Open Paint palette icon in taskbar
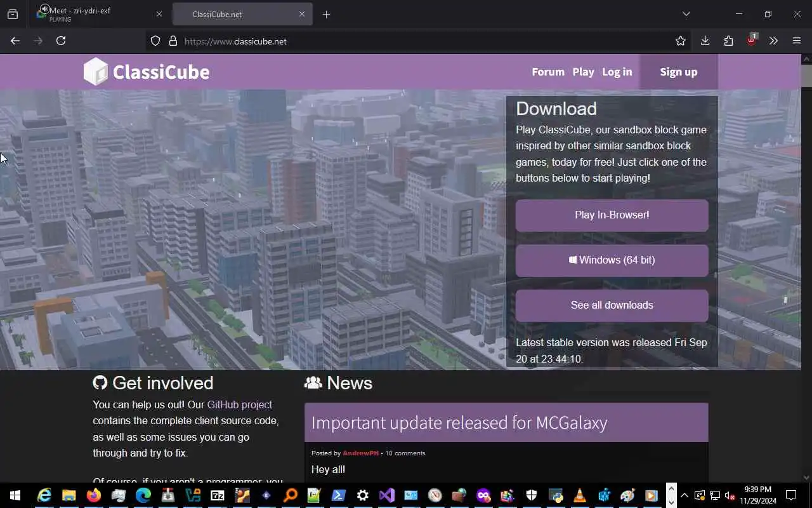This screenshot has height=508, width=812. pos(627,495)
